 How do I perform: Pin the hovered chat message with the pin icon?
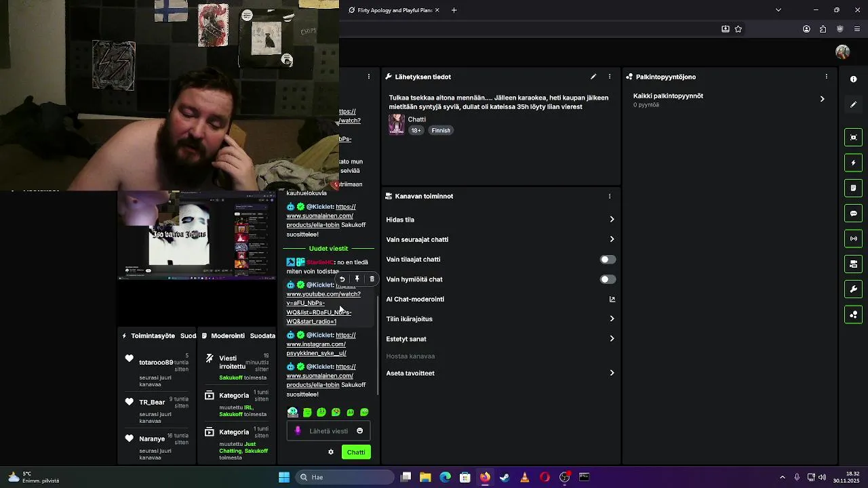pos(357,279)
